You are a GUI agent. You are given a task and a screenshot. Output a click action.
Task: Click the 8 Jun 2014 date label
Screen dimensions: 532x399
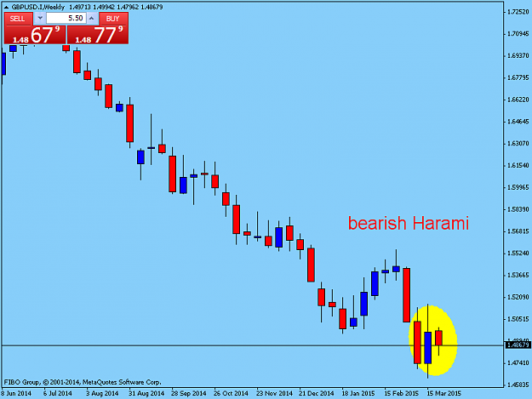tap(16, 394)
